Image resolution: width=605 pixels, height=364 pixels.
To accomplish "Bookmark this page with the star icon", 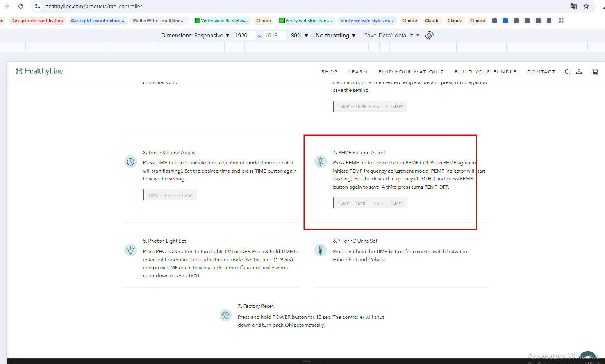I will [x=586, y=6].
